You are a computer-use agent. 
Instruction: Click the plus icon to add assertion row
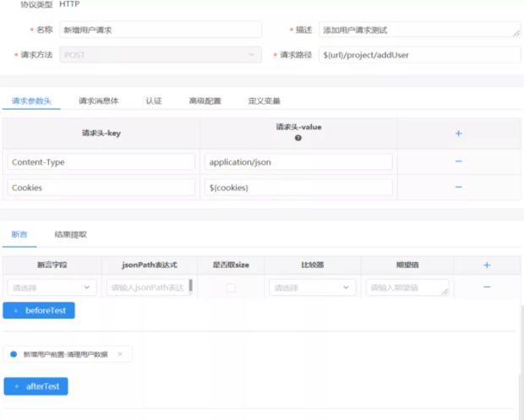(x=487, y=265)
